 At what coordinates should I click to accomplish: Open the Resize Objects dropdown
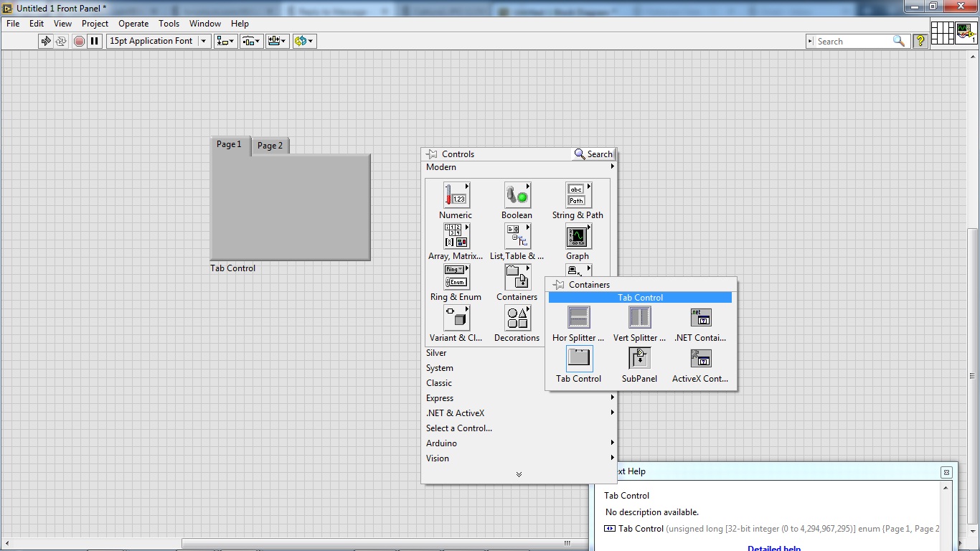point(278,41)
